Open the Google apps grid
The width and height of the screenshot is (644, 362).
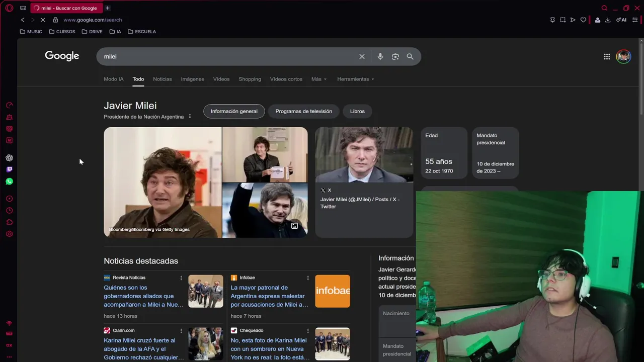pyautogui.click(x=607, y=56)
